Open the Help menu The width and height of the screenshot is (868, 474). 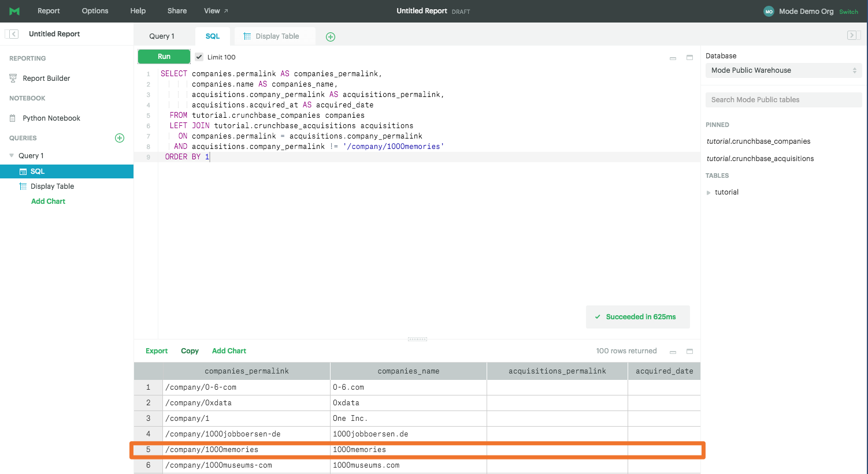coord(138,11)
